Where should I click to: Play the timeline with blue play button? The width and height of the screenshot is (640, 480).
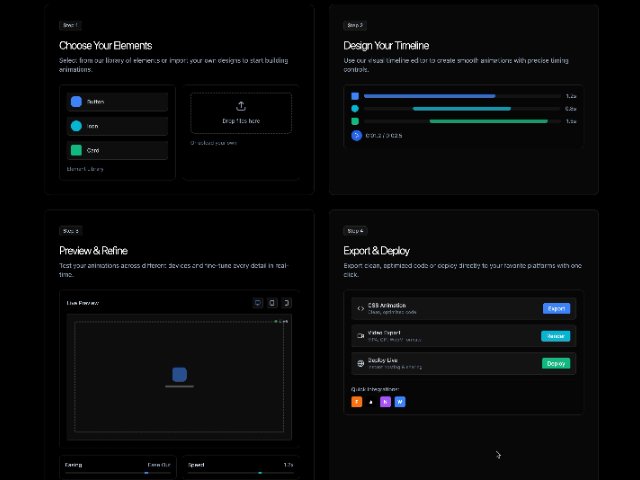pos(356,136)
